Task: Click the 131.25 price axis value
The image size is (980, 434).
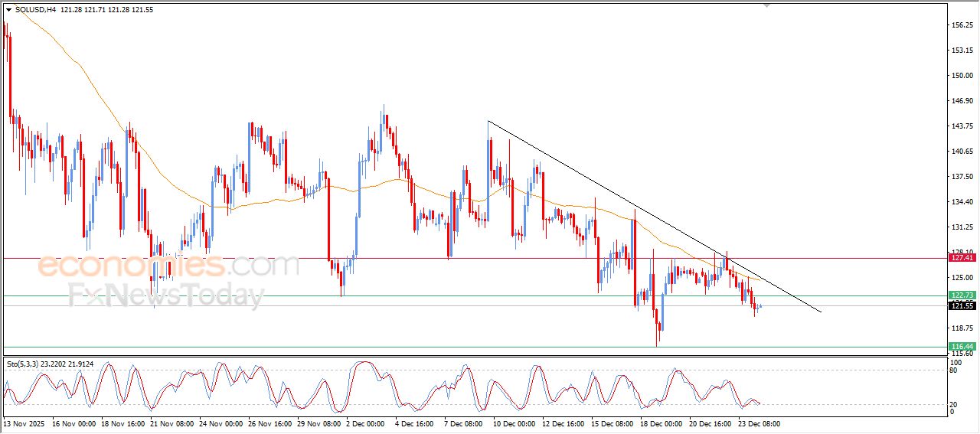Action: [962, 227]
